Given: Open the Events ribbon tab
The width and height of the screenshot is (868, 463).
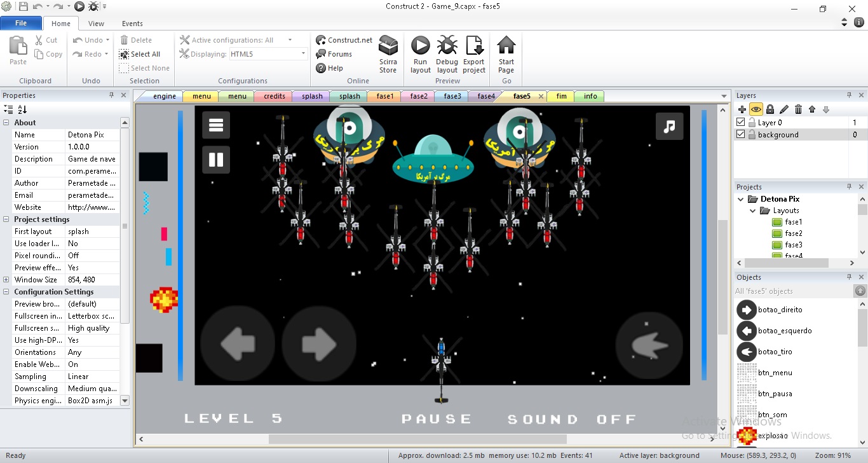Looking at the screenshot, I should (132, 24).
